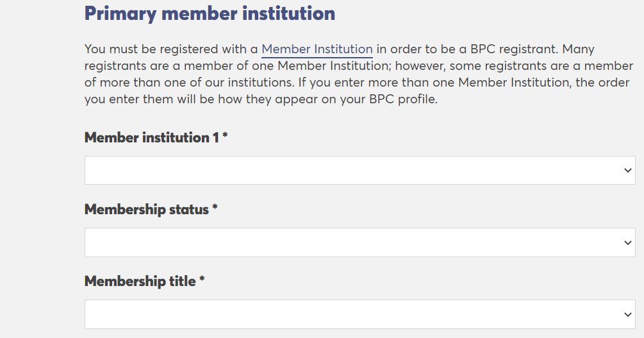Click the Membership title chevron arrow

627,314
